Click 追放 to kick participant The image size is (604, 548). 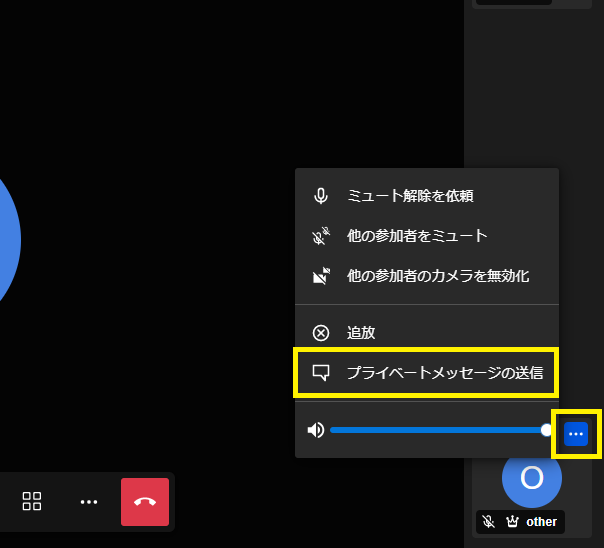coord(427,332)
